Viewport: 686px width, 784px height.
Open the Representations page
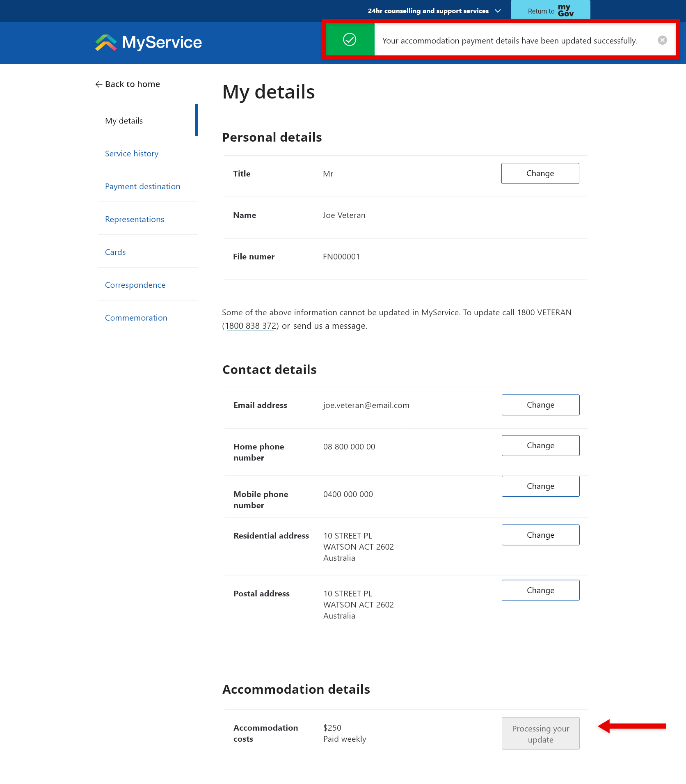(x=134, y=219)
